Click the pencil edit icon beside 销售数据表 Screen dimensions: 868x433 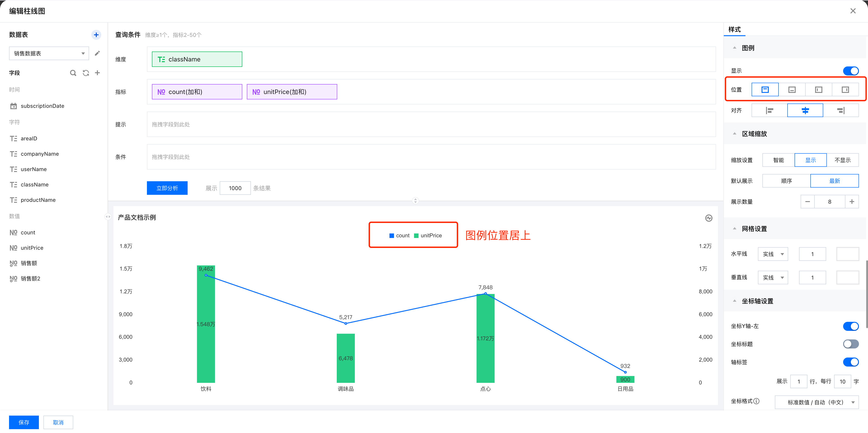click(97, 53)
